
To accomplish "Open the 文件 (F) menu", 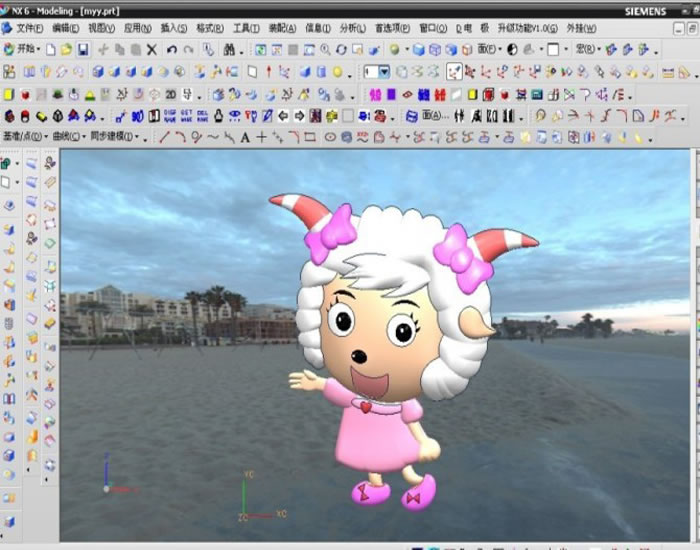I will click(30, 28).
